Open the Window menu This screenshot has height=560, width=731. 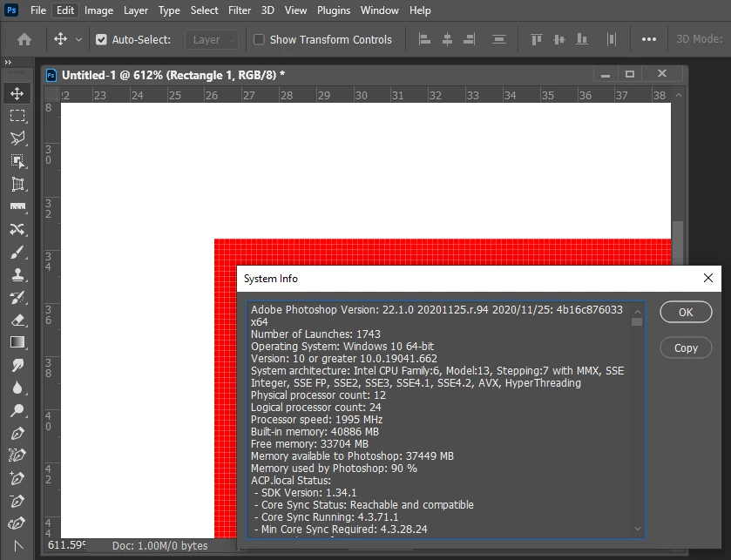click(380, 10)
